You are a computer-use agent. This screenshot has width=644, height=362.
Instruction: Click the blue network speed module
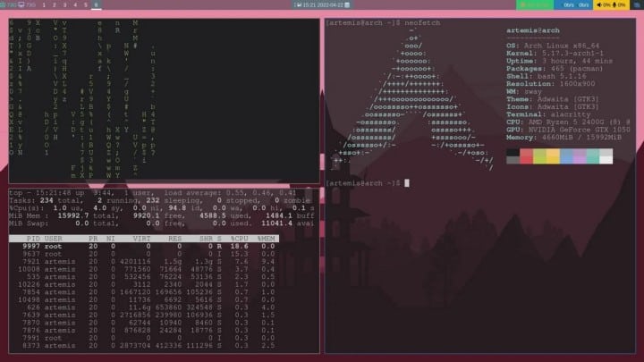tap(573, 5)
